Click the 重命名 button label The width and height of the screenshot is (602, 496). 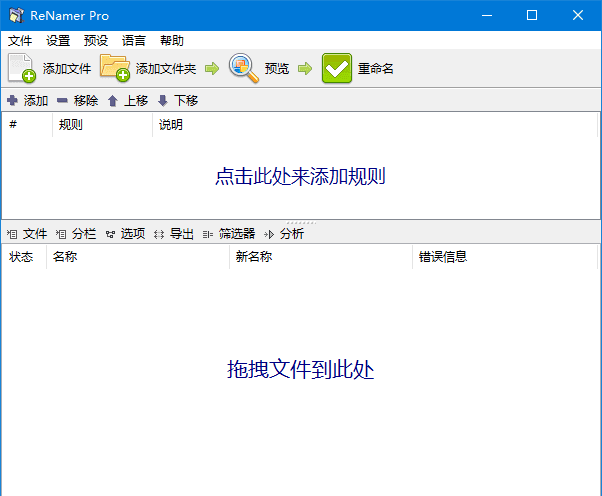point(375,69)
